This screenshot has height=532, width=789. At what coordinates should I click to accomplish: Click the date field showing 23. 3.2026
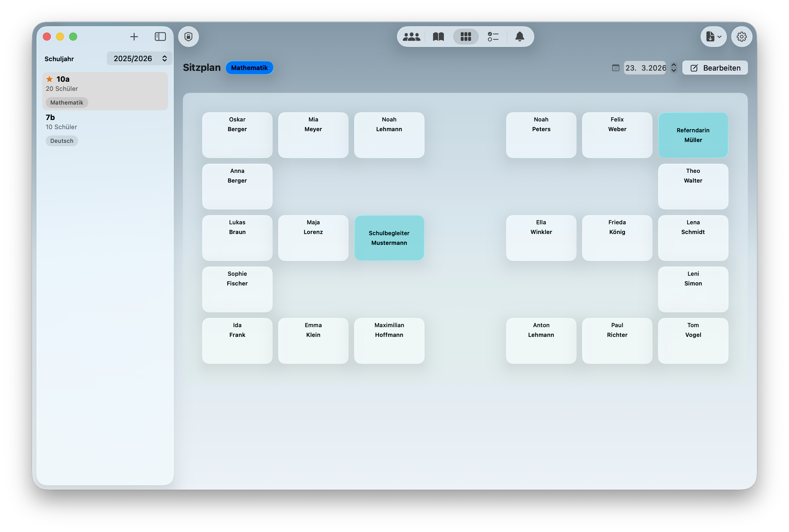point(645,68)
